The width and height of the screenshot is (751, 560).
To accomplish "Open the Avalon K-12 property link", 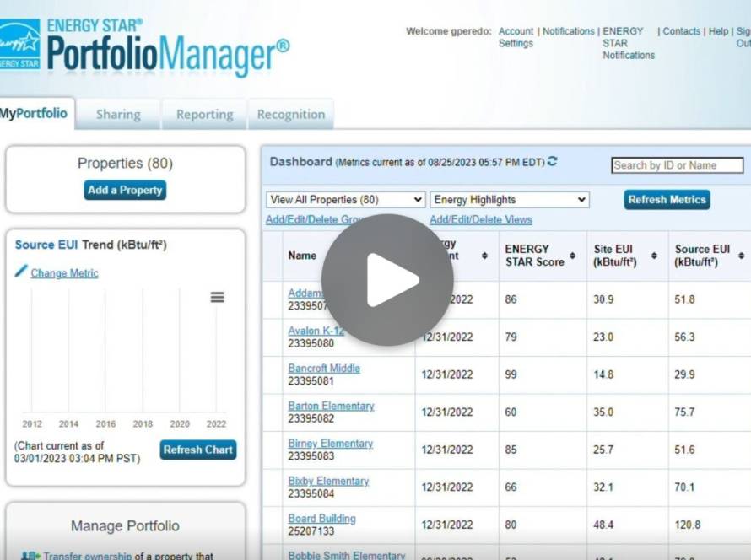I will pos(316,331).
